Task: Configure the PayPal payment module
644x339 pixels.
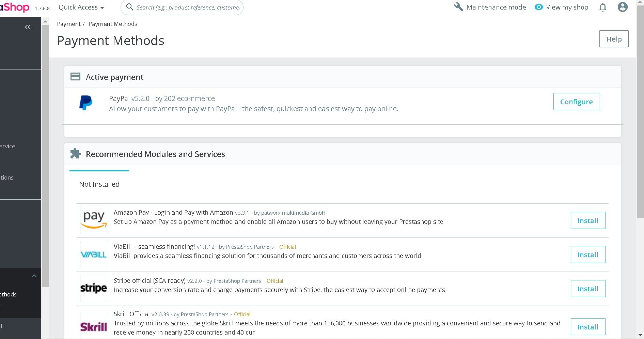Action: pos(576,102)
